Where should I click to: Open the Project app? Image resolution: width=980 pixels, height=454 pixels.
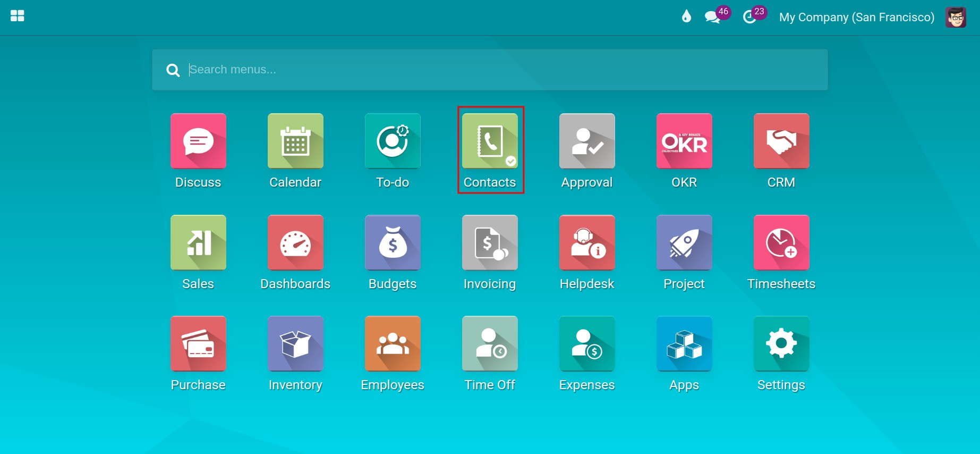(684, 242)
